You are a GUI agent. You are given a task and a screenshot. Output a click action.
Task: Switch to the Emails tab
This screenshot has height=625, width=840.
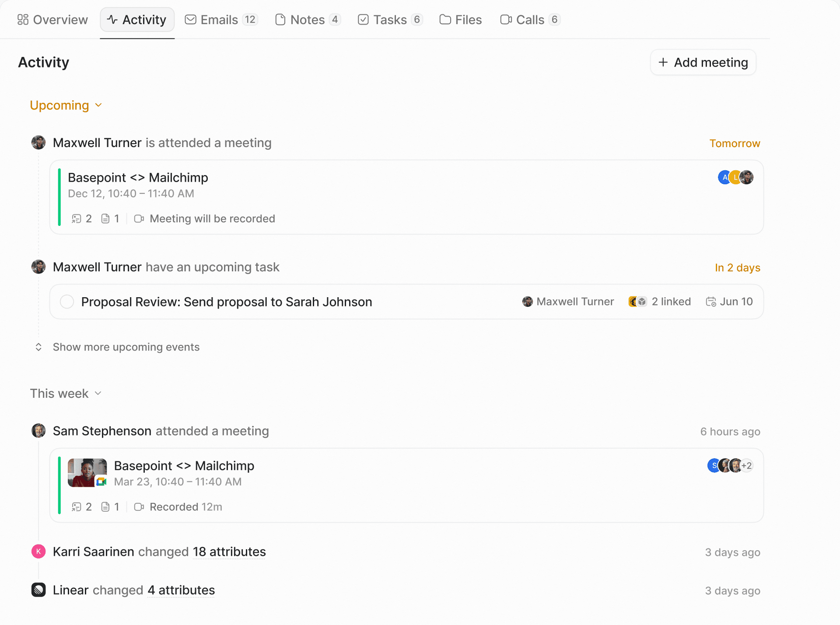pyautogui.click(x=221, y=20)
